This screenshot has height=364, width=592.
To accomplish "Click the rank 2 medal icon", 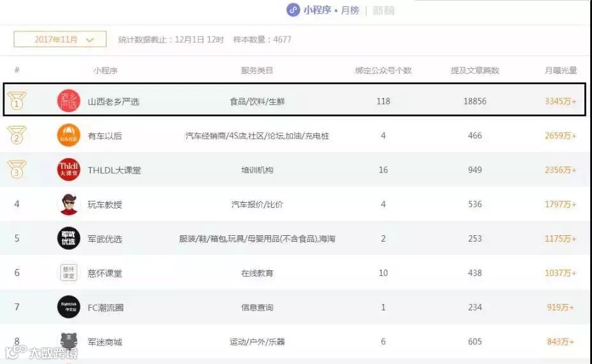I will (17, 135).
